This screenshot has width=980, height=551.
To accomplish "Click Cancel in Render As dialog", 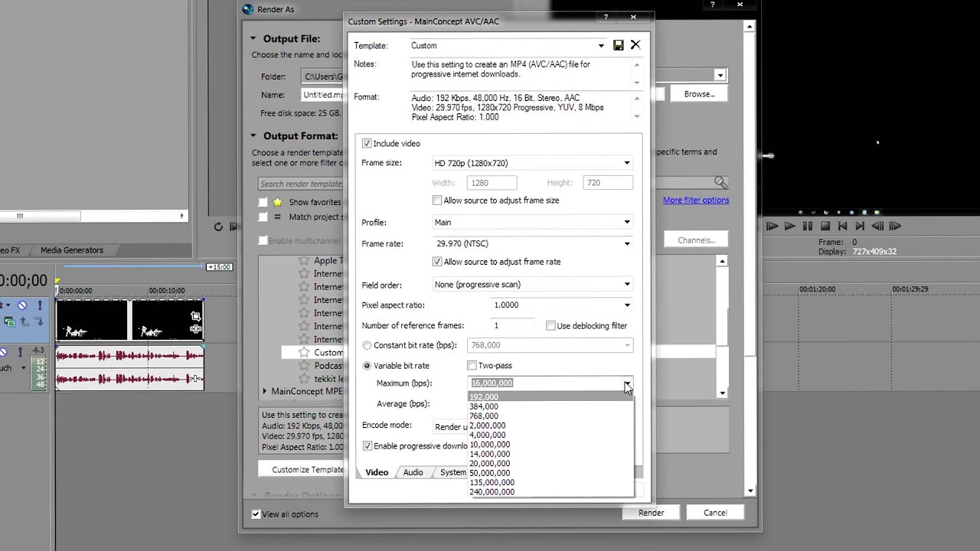I will click(715, 513).
